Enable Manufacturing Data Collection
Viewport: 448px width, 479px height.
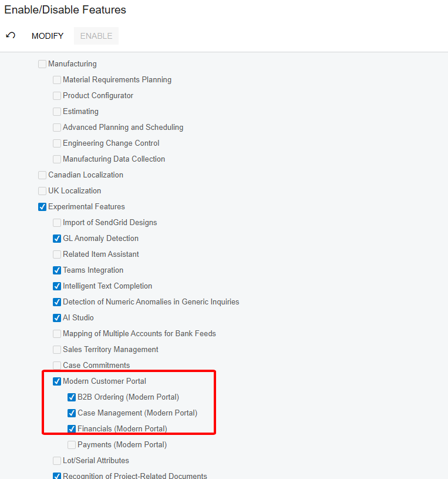pos(56,159)
